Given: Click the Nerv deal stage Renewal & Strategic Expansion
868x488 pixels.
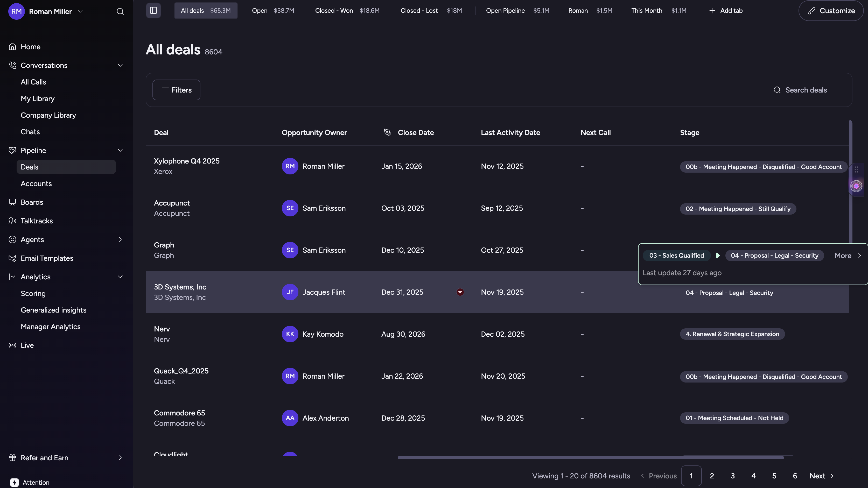Looking at the screenshot, I should point(732,334).
